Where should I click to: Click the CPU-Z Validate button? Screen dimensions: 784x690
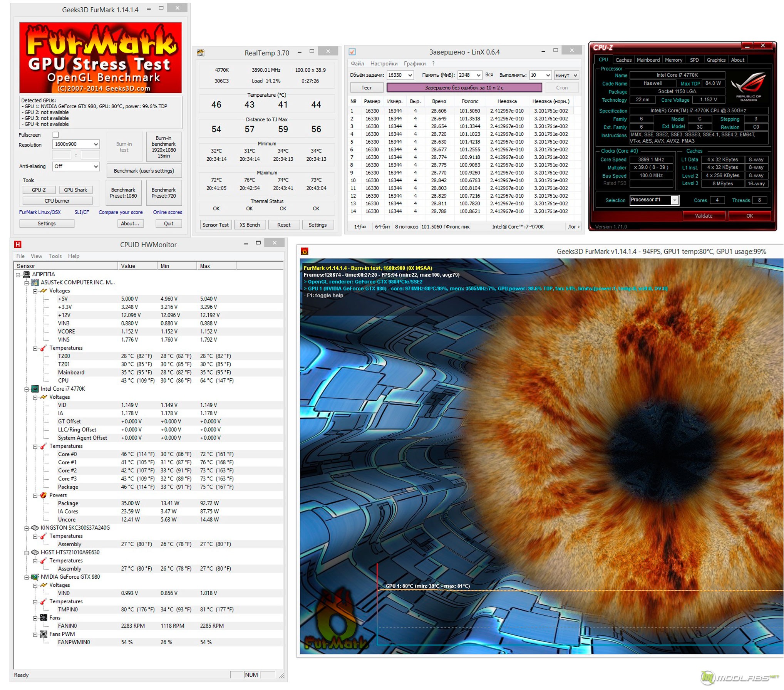pyautogui.click(x=704, y=216)
